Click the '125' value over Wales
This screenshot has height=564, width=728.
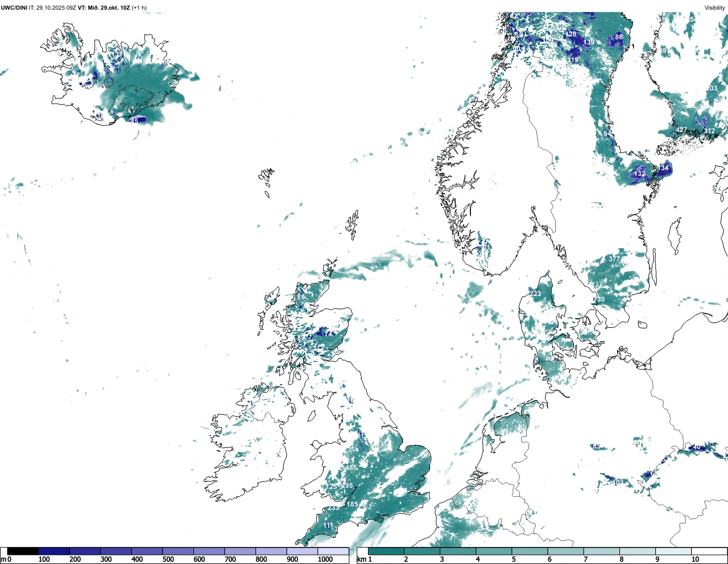[332, 487]
